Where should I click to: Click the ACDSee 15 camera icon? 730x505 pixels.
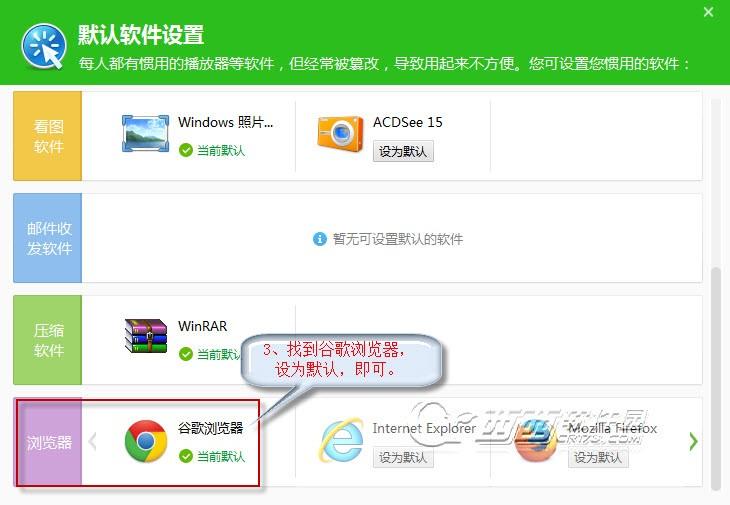(340, 134)
